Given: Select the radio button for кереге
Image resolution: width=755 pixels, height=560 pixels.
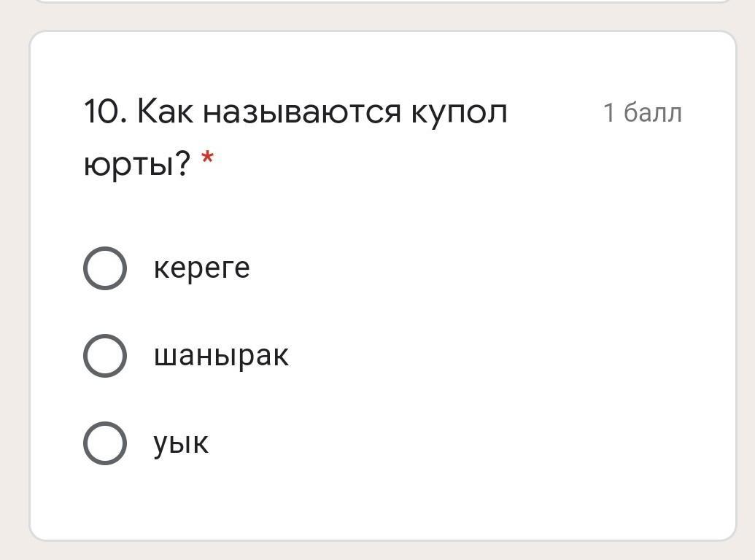Looking at the screenshot, I should click(104, 268).
